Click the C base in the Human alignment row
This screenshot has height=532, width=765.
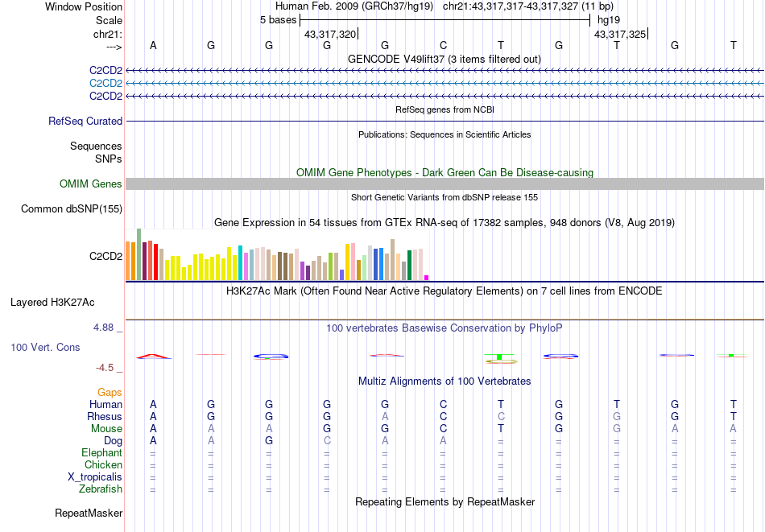443,404
